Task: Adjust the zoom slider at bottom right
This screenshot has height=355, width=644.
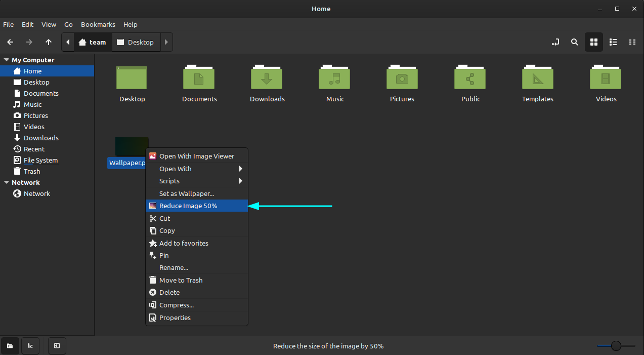Action: pyautogui.click(x=616, y=345)
